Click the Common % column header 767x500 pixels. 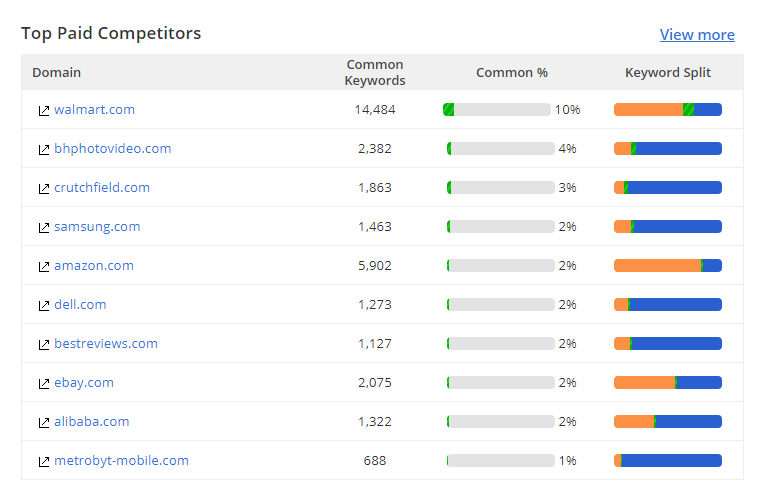pyautogui.click(x=511, y=72)
